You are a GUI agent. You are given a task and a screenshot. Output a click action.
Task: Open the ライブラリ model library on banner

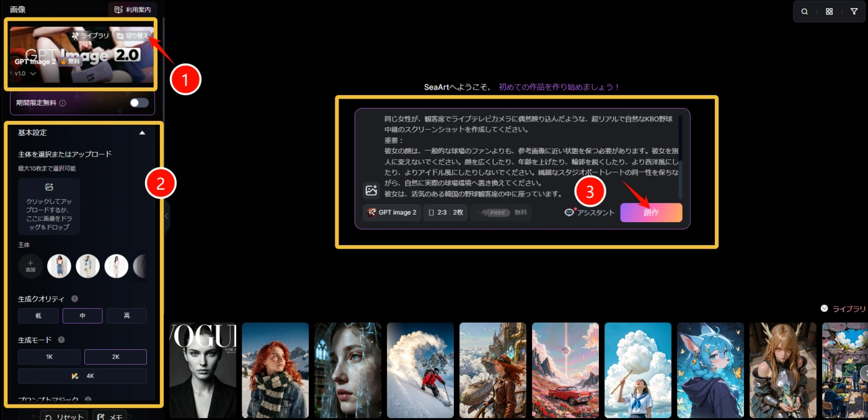pos(91,36)
